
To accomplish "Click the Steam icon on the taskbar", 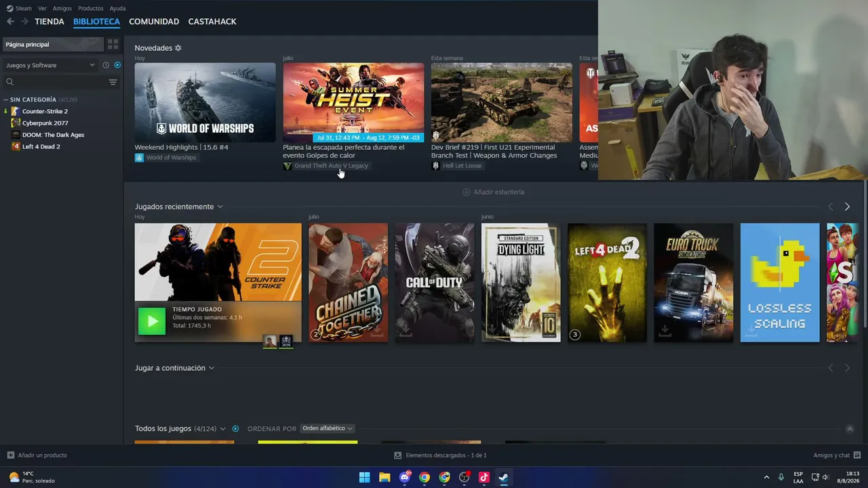I will coord(504,477).
